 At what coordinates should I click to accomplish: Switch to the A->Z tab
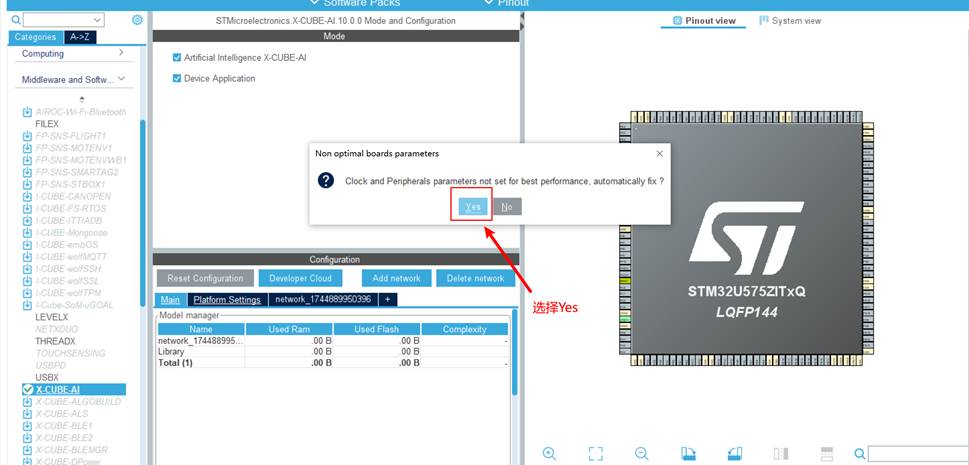coord(80,37)
